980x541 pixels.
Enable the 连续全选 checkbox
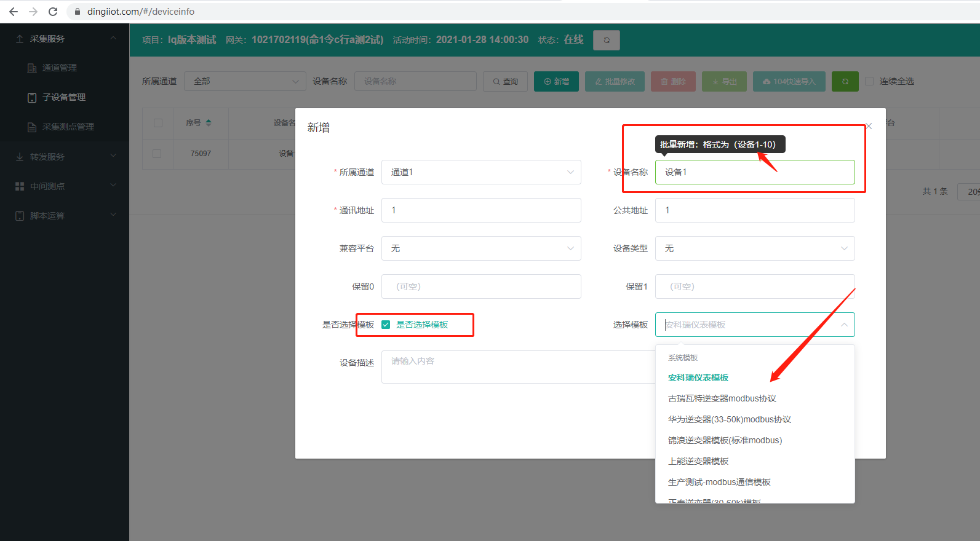869,81
